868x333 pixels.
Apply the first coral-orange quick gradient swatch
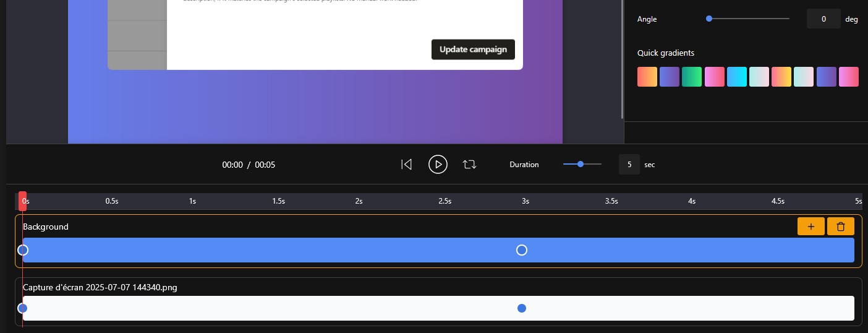coord(647,77)
